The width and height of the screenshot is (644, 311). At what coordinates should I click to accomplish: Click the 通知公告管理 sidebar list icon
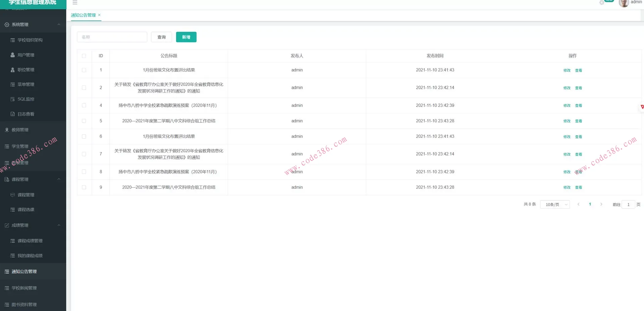click(7, 271)
